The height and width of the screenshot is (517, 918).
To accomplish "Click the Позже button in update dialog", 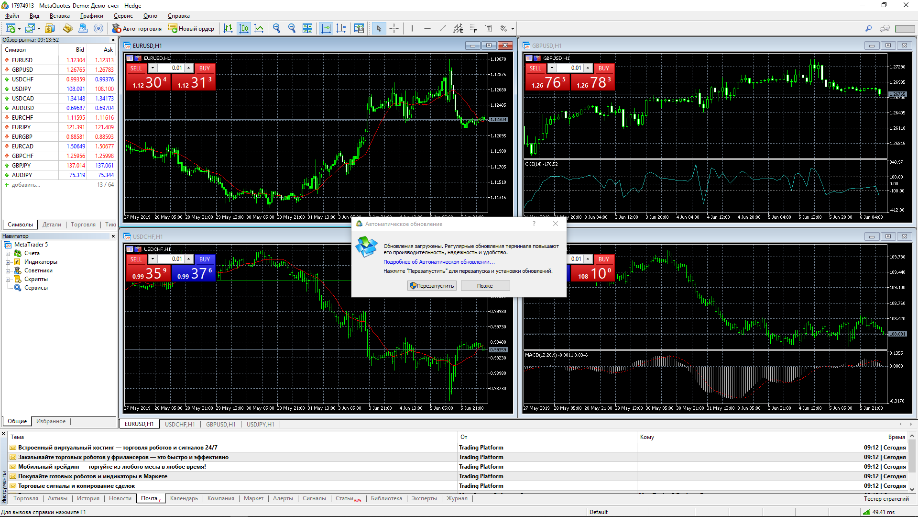I will point(485,286).
